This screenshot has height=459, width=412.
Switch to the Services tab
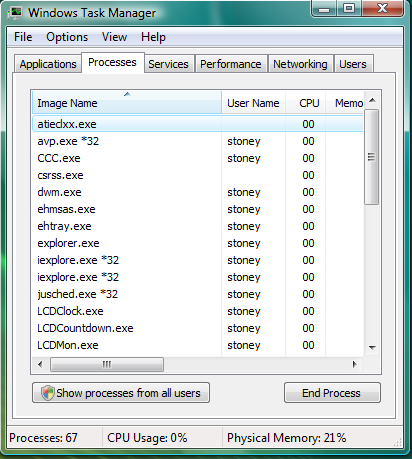point(168,64)
